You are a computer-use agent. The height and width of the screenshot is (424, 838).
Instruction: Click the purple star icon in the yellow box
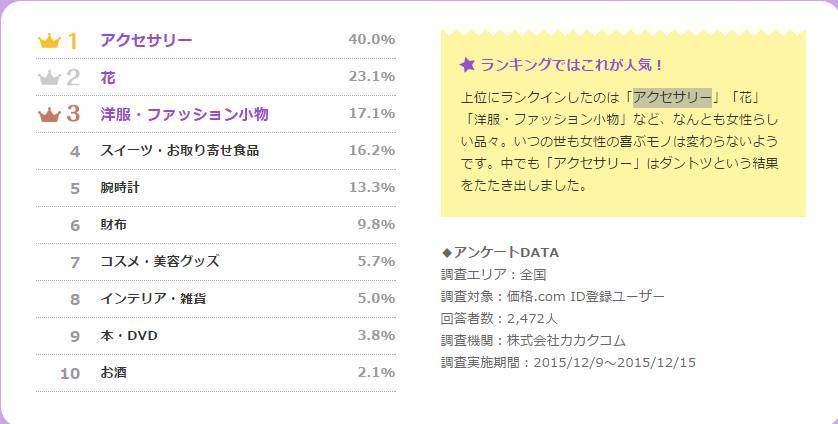(467, 65)
